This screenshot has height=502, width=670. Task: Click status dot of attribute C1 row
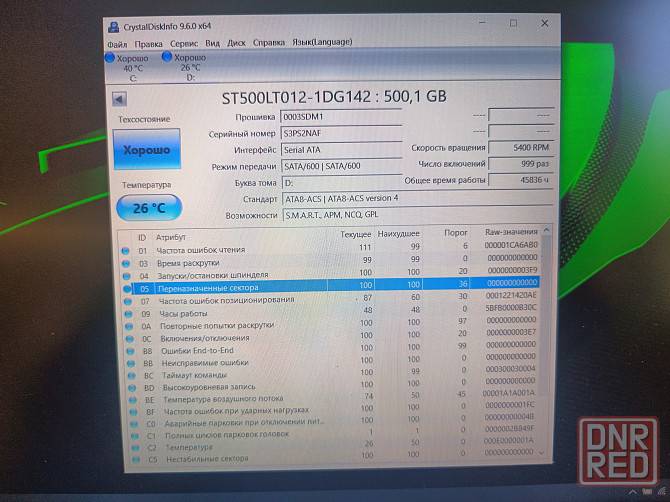pyautogui.click(x=135, y=436)
